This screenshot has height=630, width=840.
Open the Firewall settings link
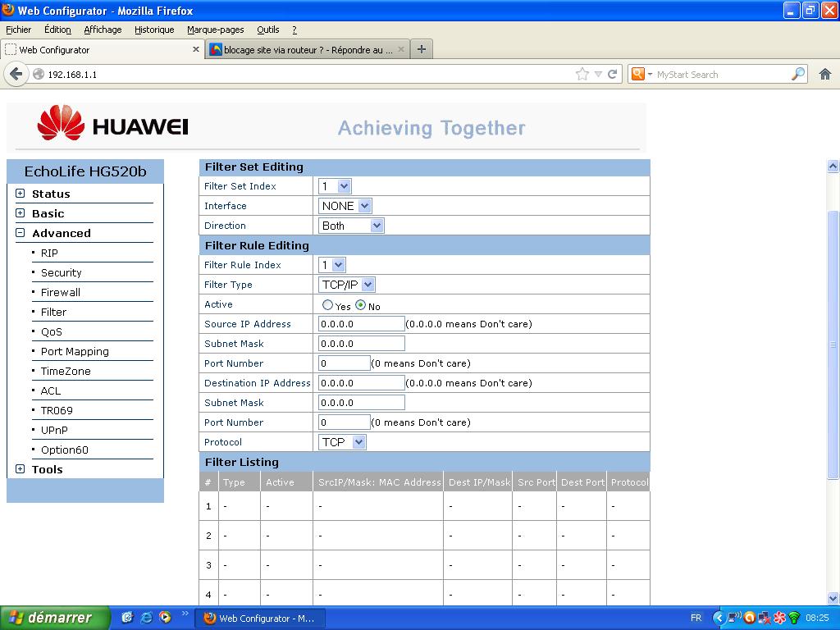61,293
